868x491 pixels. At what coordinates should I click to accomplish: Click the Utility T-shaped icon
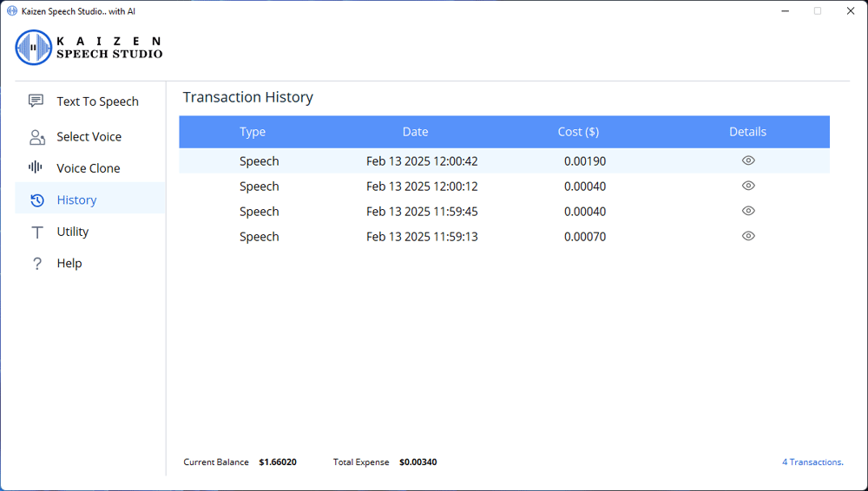pyautogui.click(x=36, y=232)
